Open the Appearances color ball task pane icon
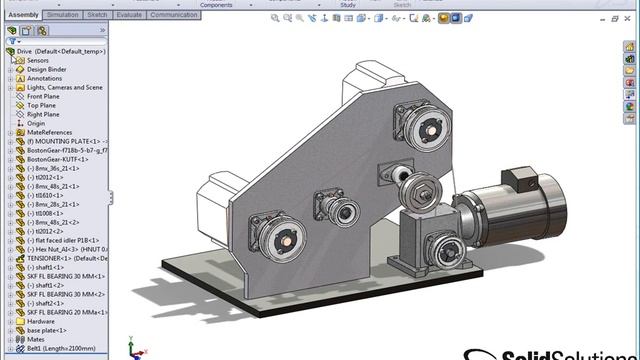The height and width of the screenshot is (360, 640). [x=629, y=107]
